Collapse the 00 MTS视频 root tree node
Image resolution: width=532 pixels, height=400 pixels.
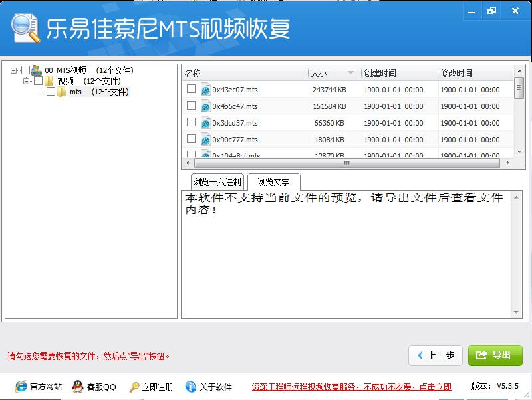13,70
